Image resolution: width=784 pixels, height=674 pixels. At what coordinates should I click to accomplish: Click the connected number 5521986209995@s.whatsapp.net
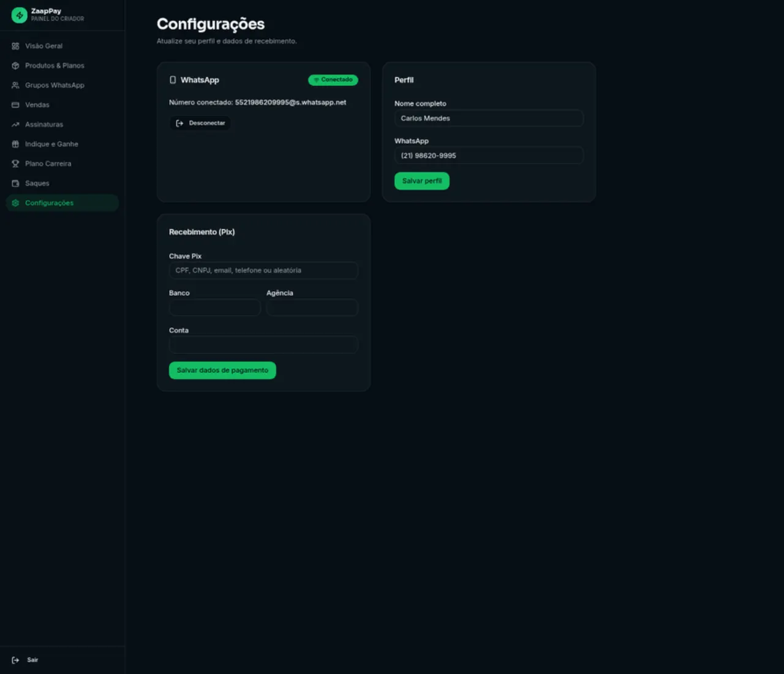[290, 102]
